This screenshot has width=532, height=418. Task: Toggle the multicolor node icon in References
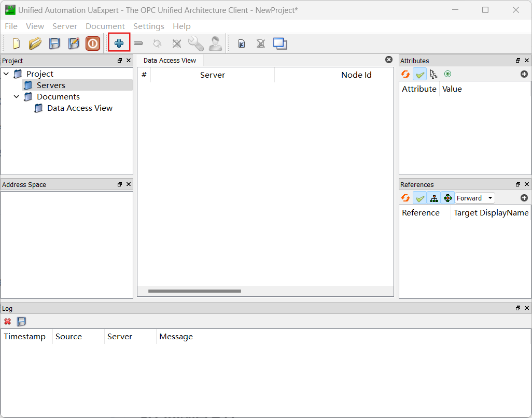447,198
